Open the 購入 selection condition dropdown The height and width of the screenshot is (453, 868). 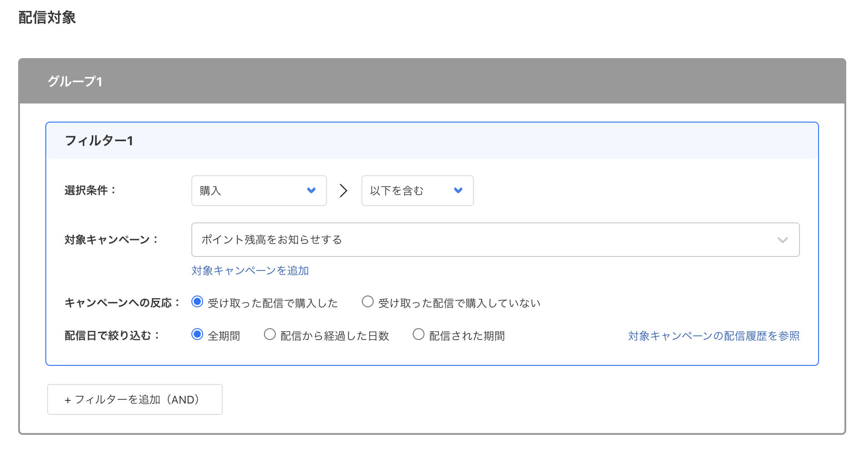click(258, 191)
